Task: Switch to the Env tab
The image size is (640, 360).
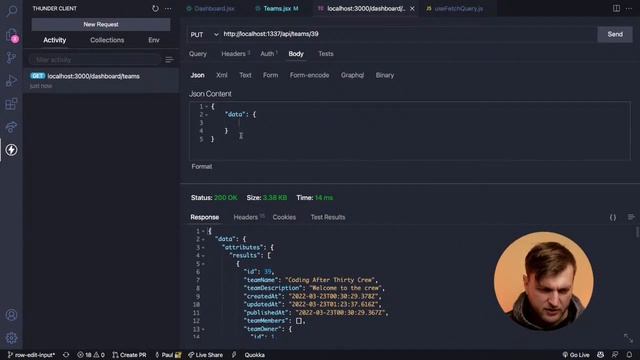Action: (x=154, y=40)
